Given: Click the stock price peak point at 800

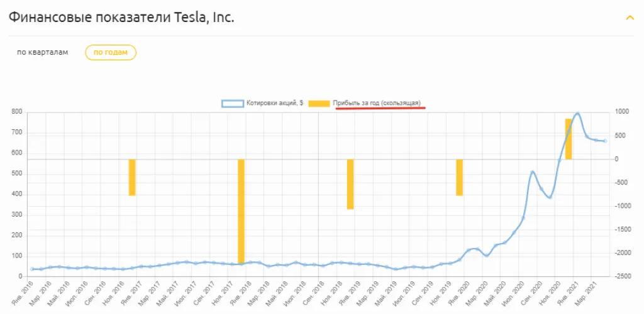Looking at the screenshot, I should 577,113.
